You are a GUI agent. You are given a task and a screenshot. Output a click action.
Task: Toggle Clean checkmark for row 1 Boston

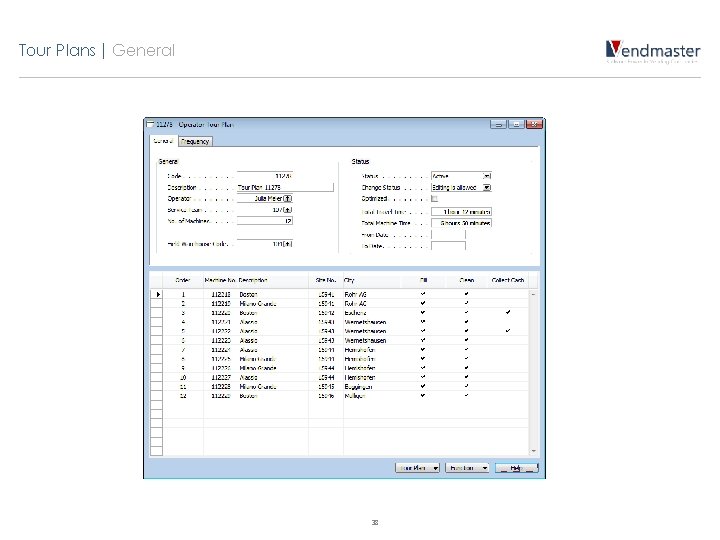click(467, 294)
